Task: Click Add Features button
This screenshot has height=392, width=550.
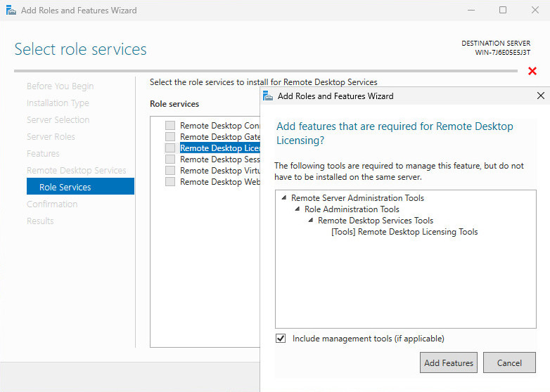Action: pyautogui.click(x=448, y=362)
